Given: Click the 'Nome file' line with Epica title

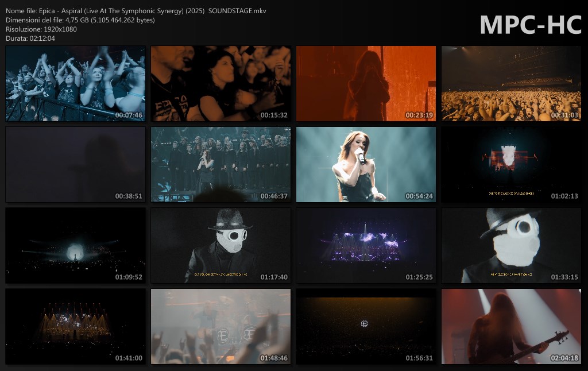Looking at the screenshot, I should pyautogui.click(x=136, y=11).
